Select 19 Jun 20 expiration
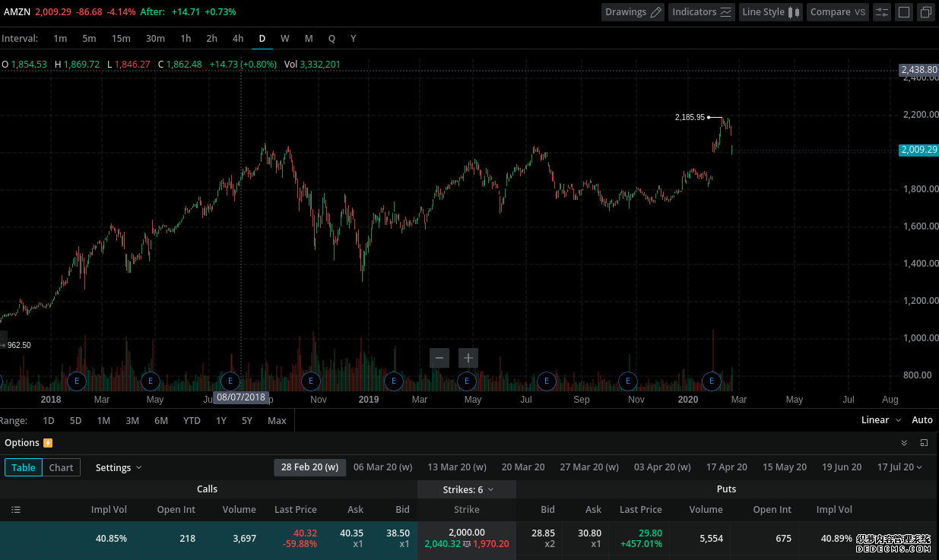This screenshot has height=560, width=939. click(842, 467)
